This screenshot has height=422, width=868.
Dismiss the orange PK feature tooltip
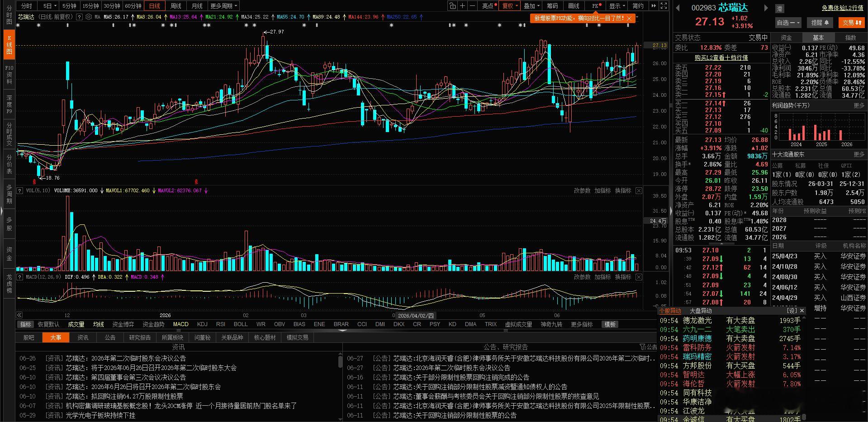coord(629,19)
